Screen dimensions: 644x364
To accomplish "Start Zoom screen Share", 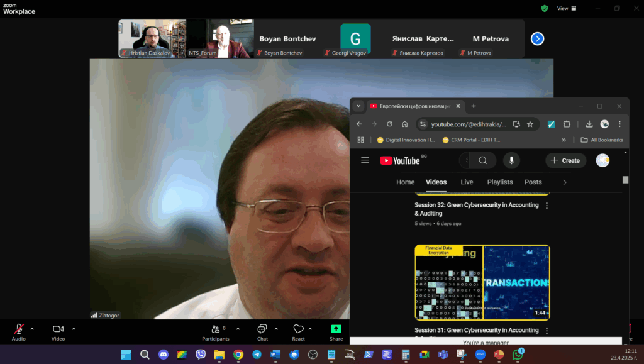I will click(336, 332).
